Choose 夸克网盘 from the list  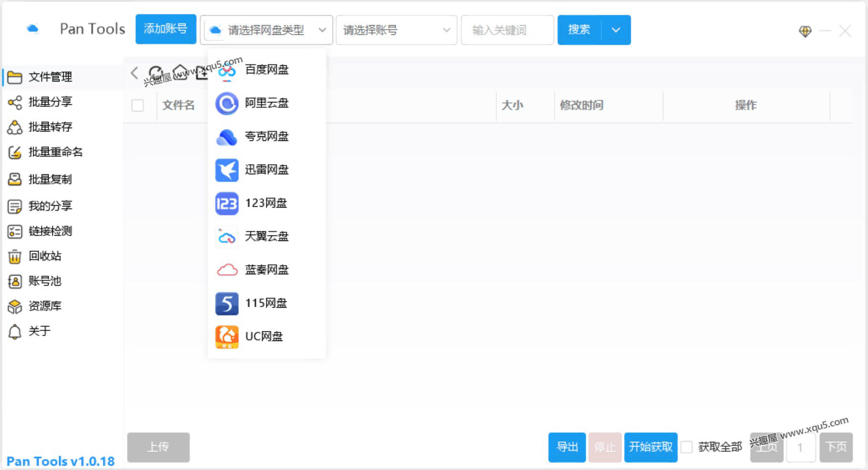click(267, 137)
